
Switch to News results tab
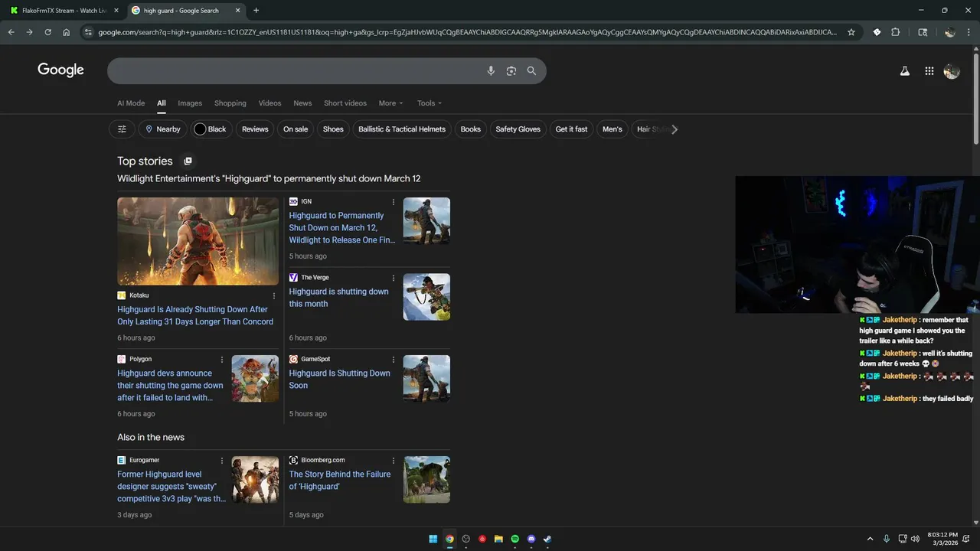(x=302, y=103)
